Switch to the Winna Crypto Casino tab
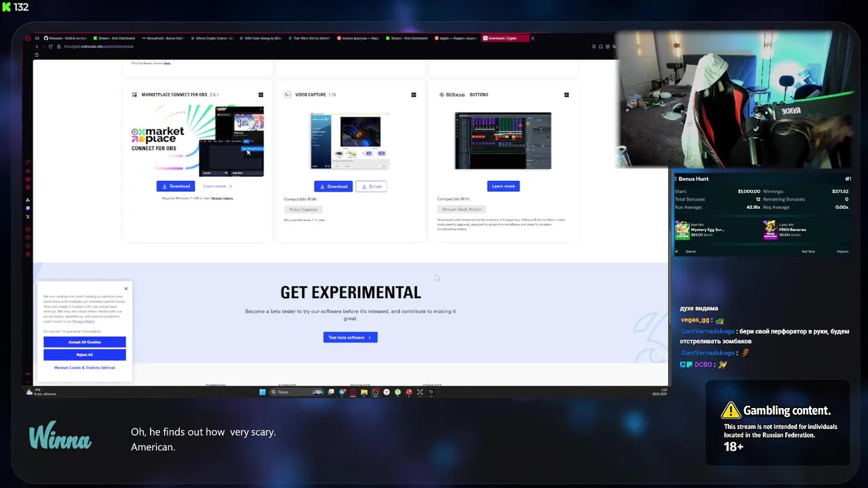Screen dimensions: 868x488 [x=212, y=38]
